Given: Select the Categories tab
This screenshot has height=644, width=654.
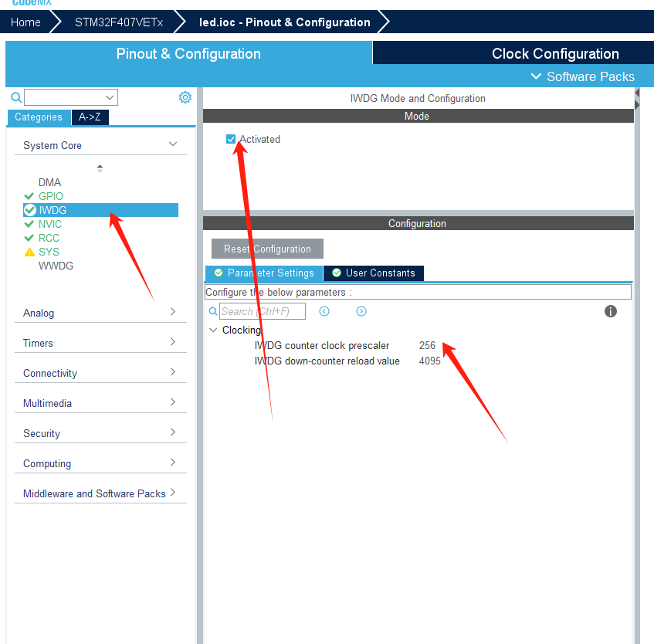Looking at the screenshot, I should (39, 117).
